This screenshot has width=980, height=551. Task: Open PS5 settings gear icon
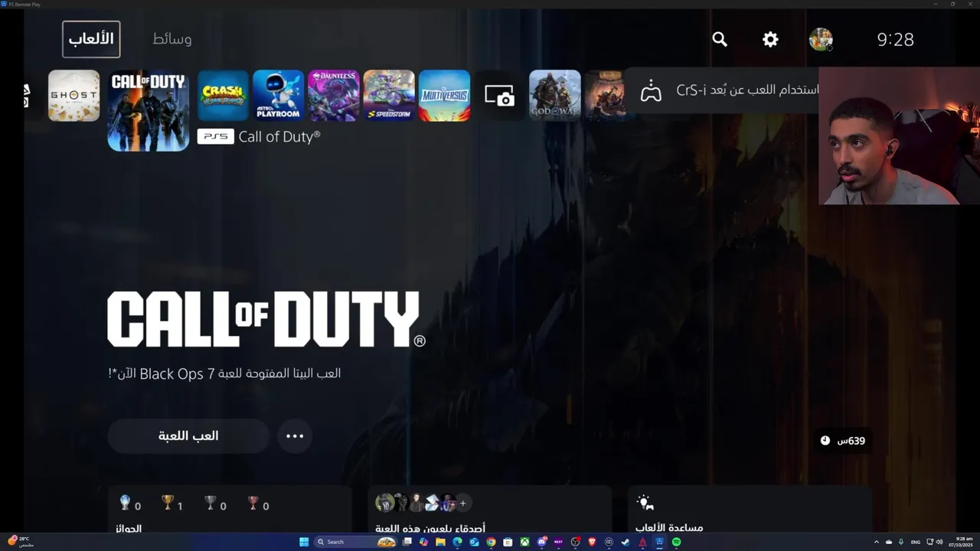pos(770,39)
